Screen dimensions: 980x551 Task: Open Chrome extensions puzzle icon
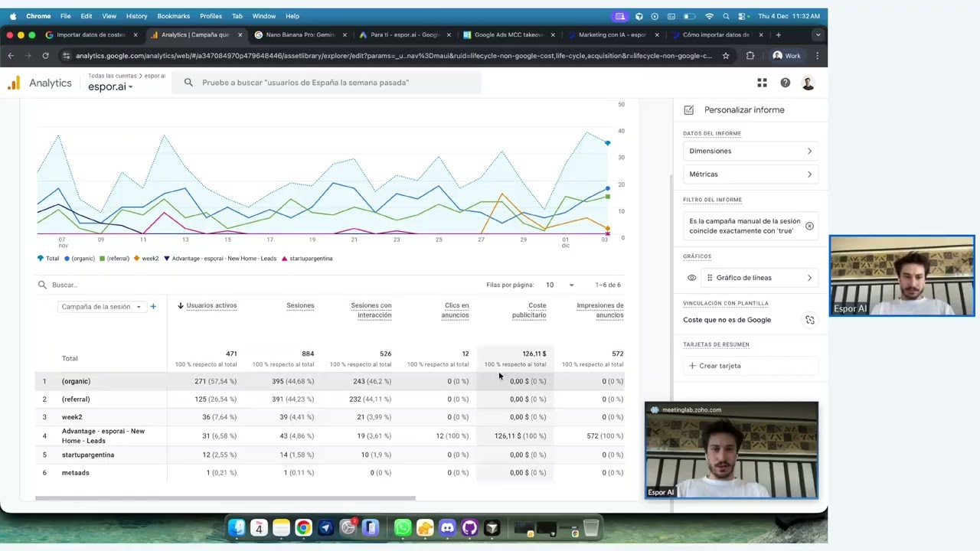tap(750, 56)
